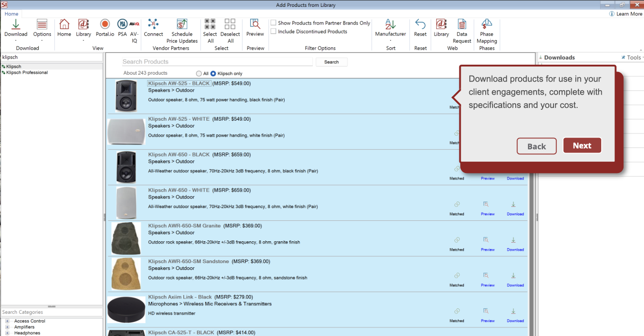This screenshot has width=644, height=336.
Task: Open the Preview ribbon icon
Action: (255, 25)
